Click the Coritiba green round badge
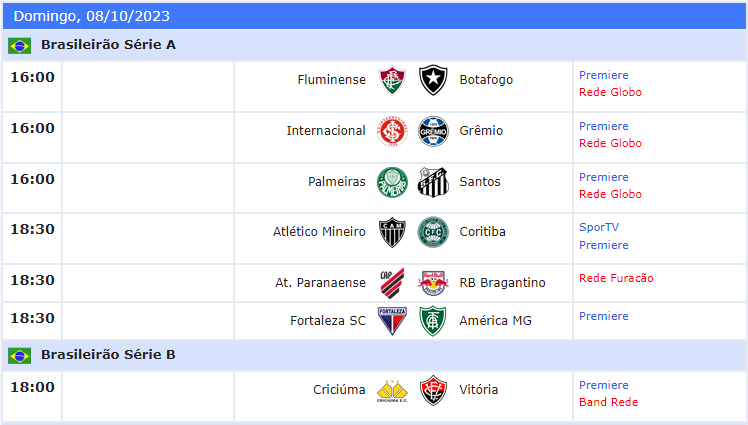Viewport: 748px width, 425px height. click(433, 232)
